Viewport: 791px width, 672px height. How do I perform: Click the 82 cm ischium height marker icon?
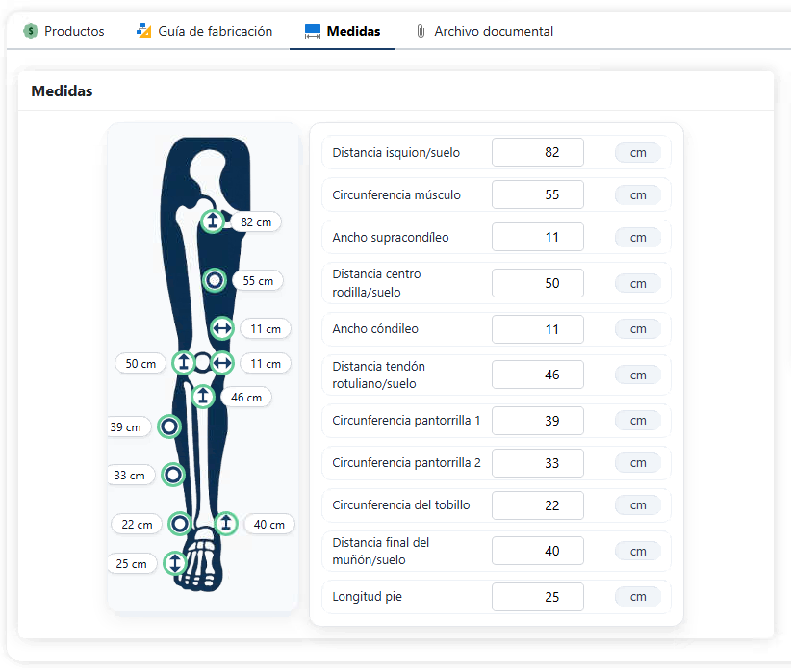213,221
